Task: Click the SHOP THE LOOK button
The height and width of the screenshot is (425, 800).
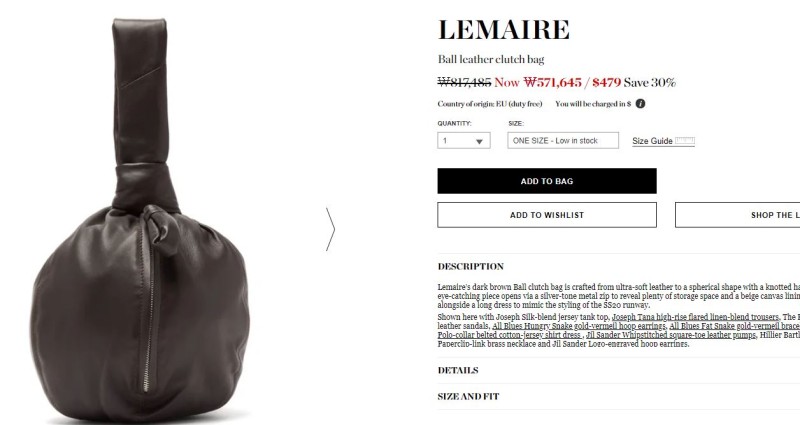Action: coord(738,215)
